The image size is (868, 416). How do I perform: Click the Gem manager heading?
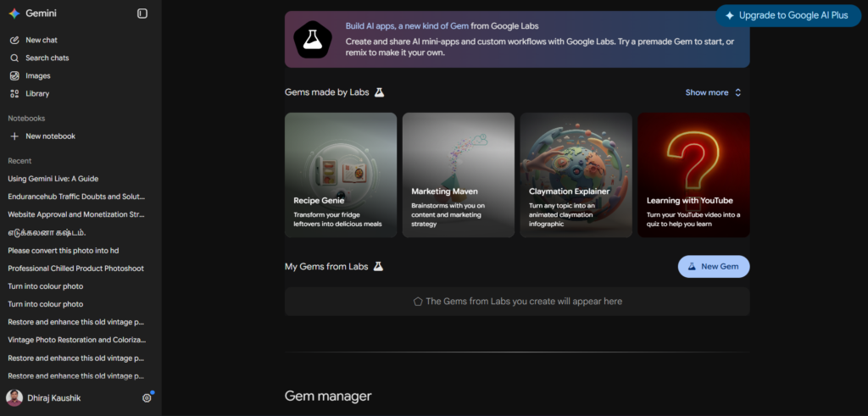(328, 396)
